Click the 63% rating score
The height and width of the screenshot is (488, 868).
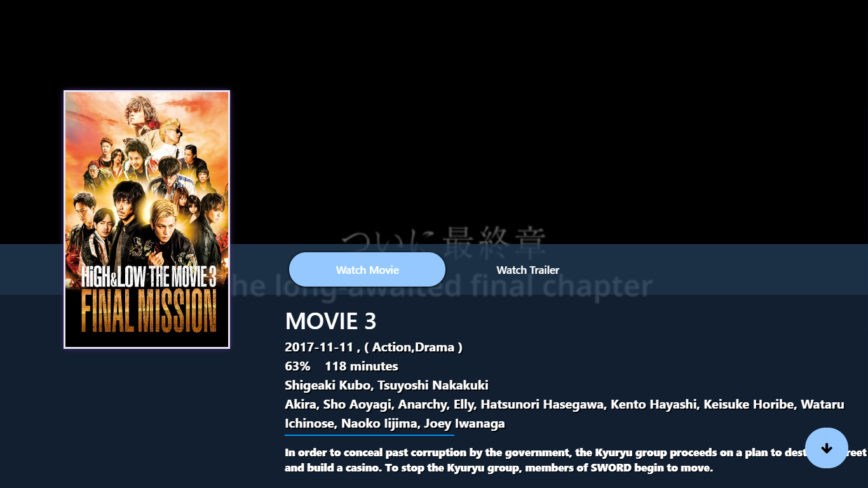pyautogui.click(x=297, y=366)
